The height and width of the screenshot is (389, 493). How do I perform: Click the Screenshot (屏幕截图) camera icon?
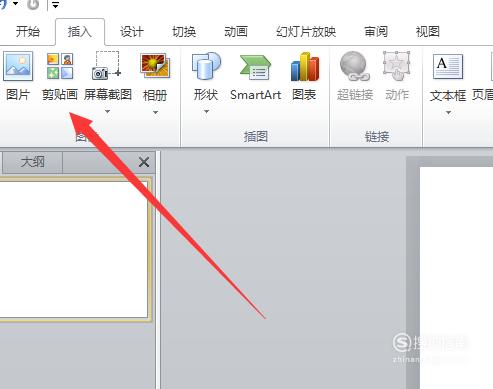(106, 65)
